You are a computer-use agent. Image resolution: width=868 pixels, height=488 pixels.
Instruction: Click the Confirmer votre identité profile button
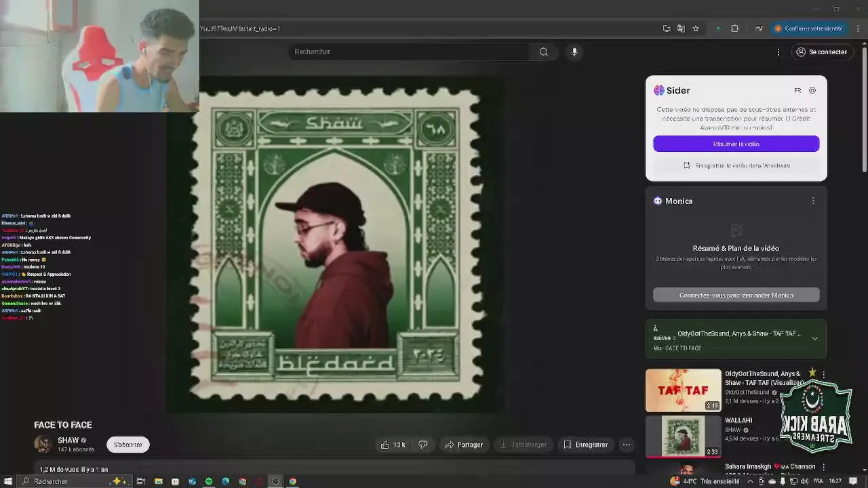[x=810, y=28]
